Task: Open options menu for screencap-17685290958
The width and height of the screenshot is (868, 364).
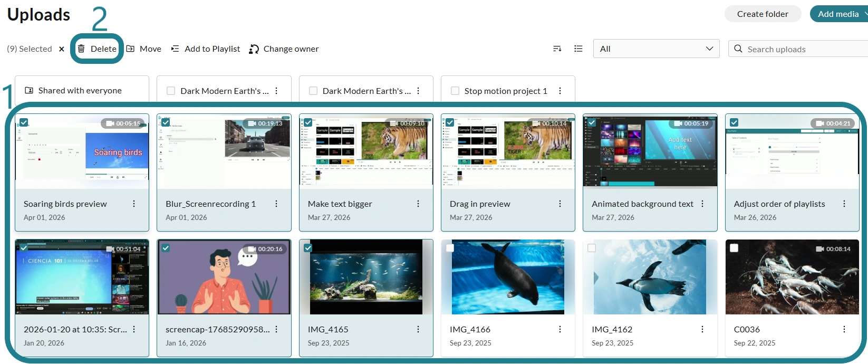Action: click(276, 329)
